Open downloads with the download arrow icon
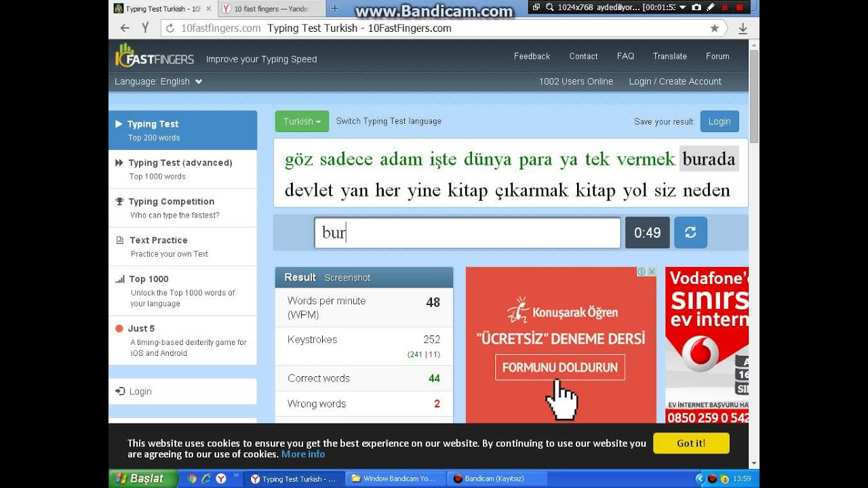868x488 pixels. pyautogui.click(x=743, y=28)
